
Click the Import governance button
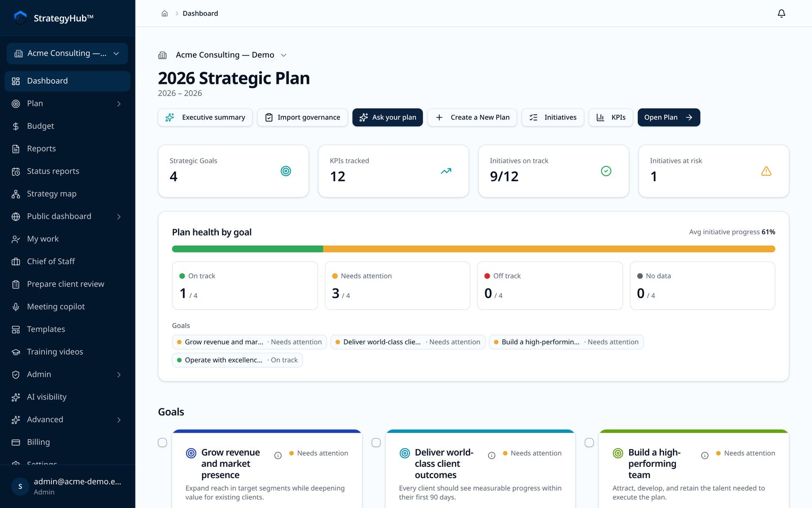pyautogui.click(x=302, y=117)
